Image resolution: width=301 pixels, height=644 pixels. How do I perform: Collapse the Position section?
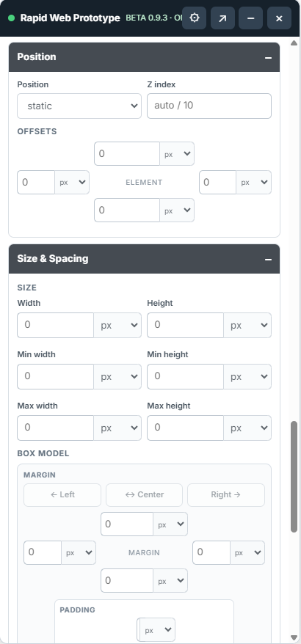coord(268,57)
